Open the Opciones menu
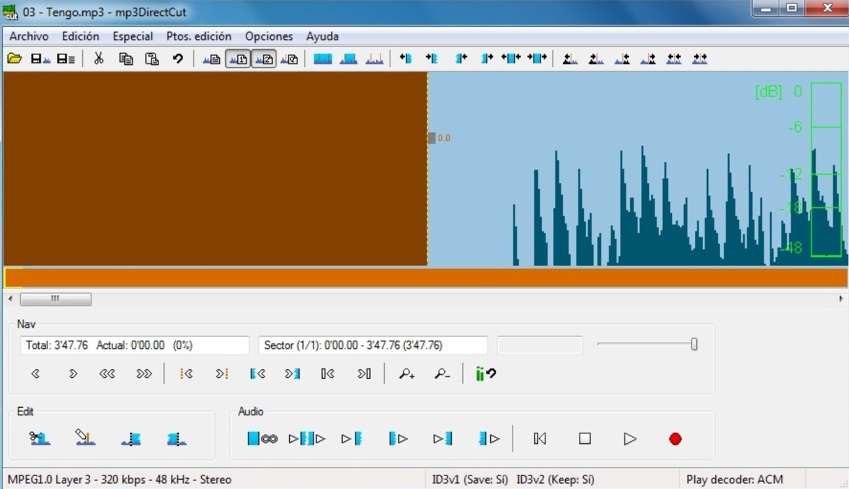 point(269,36)
